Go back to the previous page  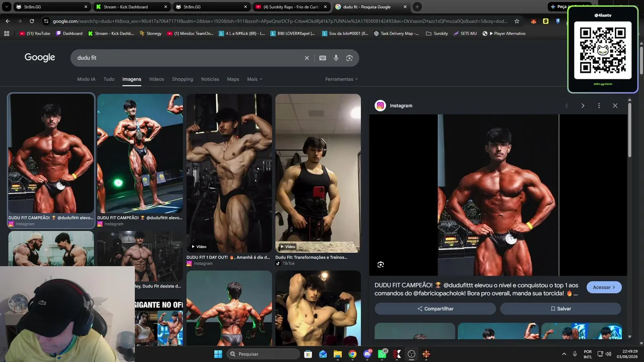[x=8, y=21]
